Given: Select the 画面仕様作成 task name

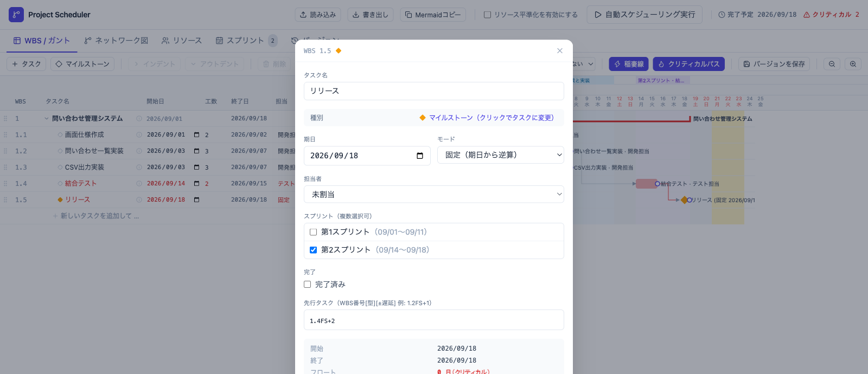Looking at the screenshot, I should [85, 134].
